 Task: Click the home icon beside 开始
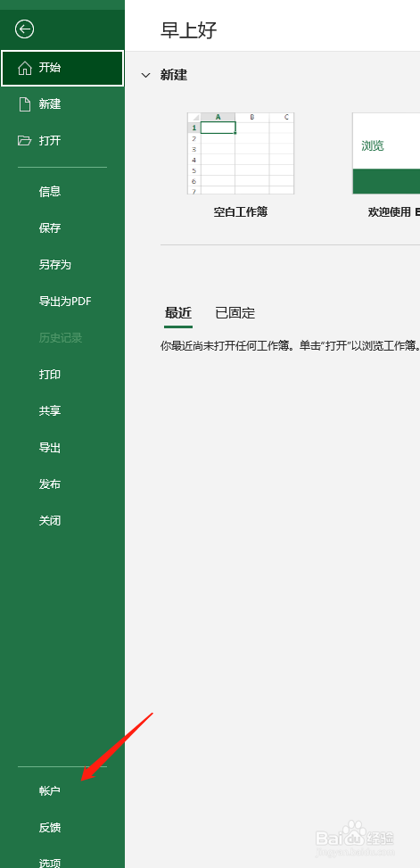pos(25,68)
